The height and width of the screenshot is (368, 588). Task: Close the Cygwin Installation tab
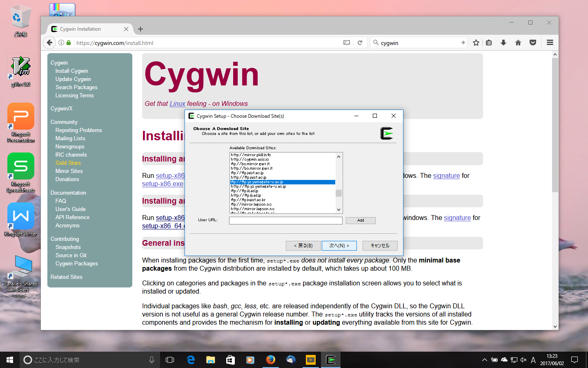tap(126, 29)
